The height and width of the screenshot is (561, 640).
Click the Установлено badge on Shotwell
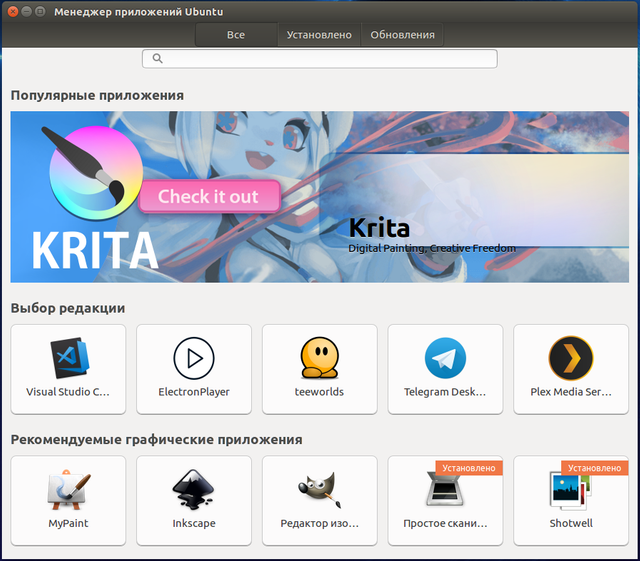[595, 468]
